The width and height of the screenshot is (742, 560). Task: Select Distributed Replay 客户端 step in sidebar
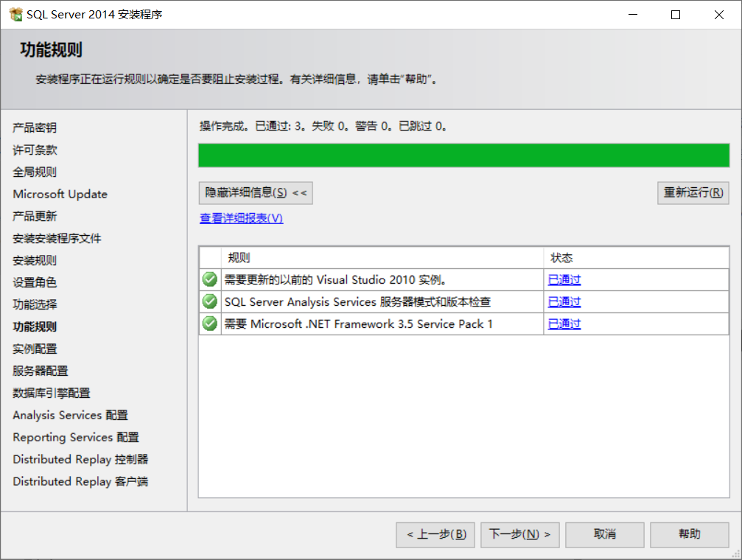80,481
